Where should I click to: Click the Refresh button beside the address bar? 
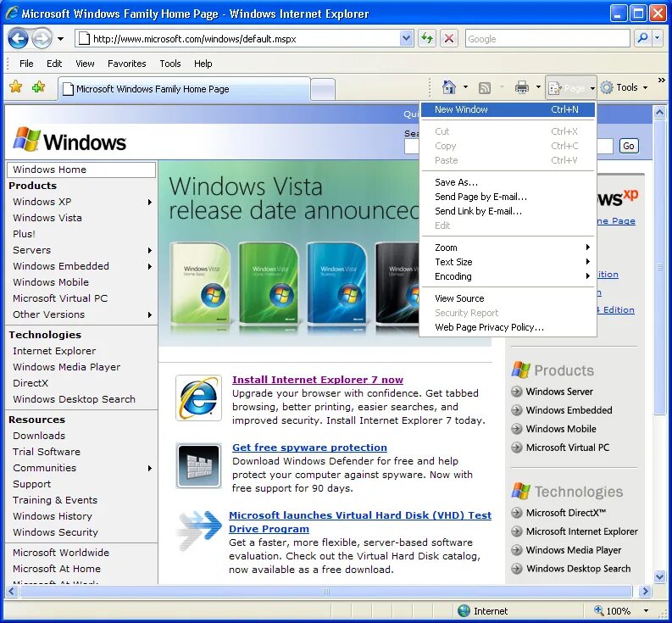click(426, 39)
